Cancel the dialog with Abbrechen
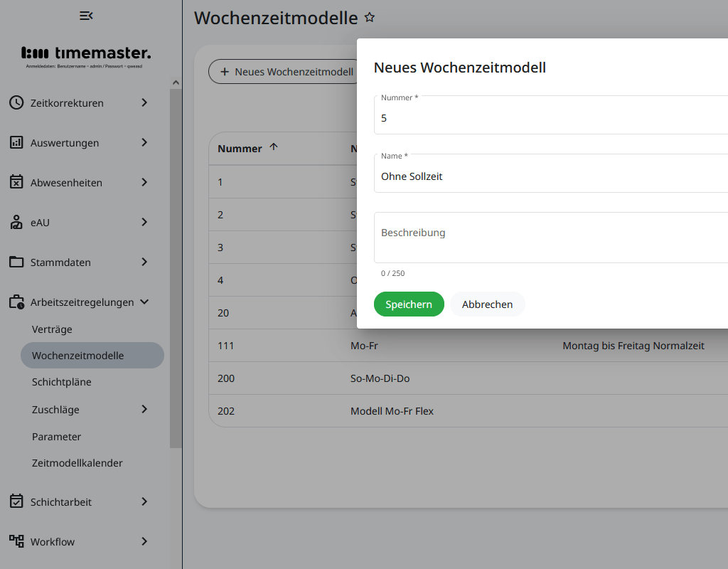Viewport: 728px width, 569px height. click(x=487, y=304)
